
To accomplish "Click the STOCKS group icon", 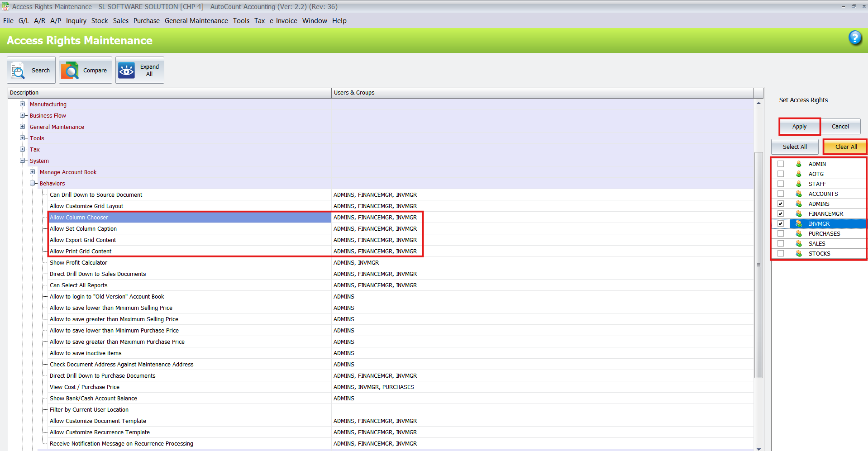I will tap(799, 254).
